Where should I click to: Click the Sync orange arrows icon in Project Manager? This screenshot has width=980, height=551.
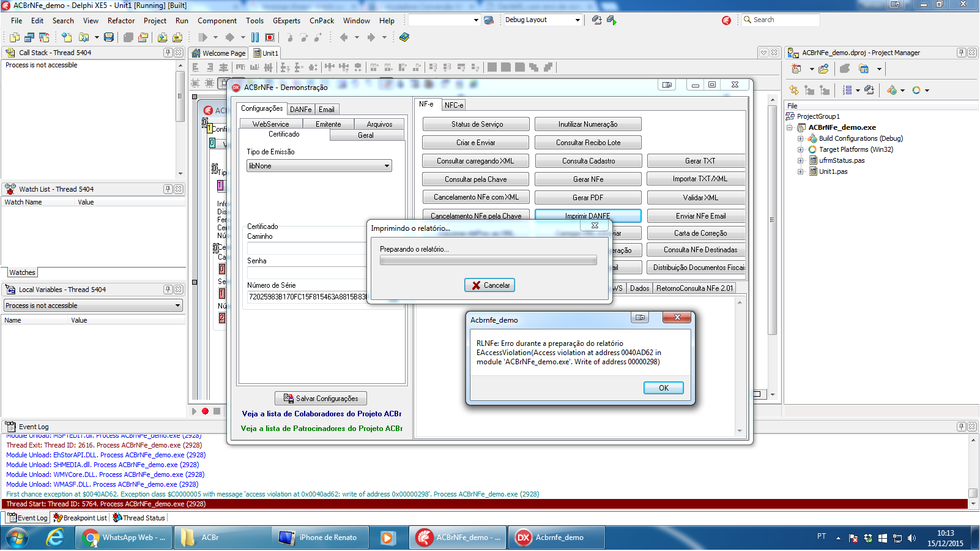tap(794, 91)
